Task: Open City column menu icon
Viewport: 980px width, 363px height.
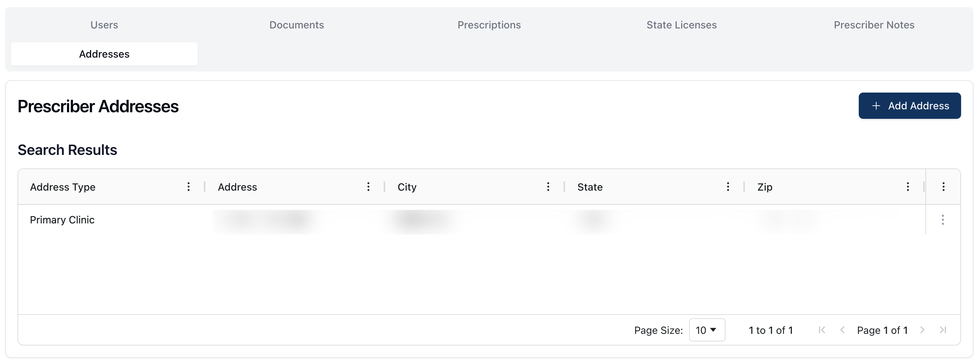Action: [548, 187]
